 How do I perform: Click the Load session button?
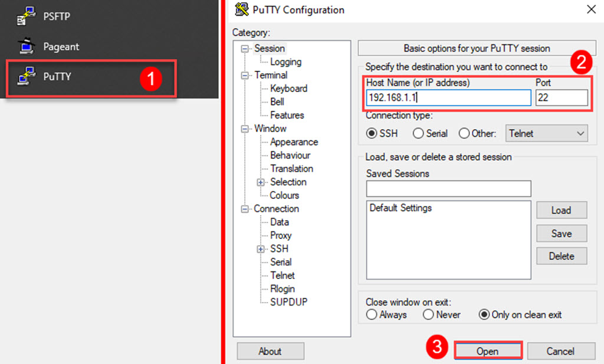pos(562,210)
